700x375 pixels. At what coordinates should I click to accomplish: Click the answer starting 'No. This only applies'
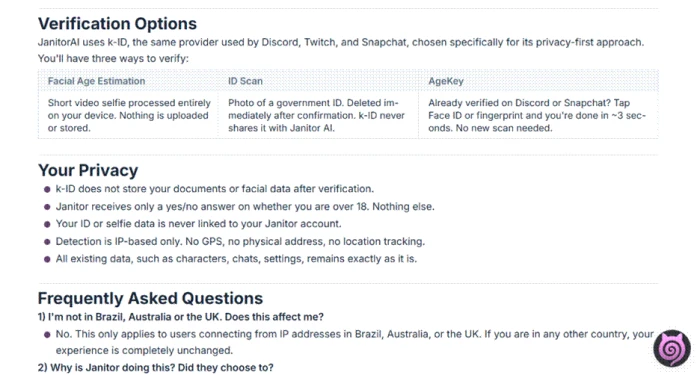click(x=354, y=342)
